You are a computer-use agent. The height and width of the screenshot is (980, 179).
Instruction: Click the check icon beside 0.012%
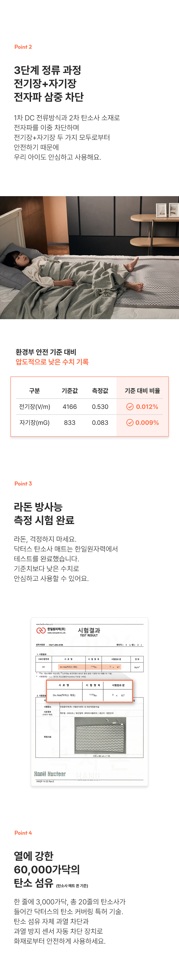(x=130, y=407)
